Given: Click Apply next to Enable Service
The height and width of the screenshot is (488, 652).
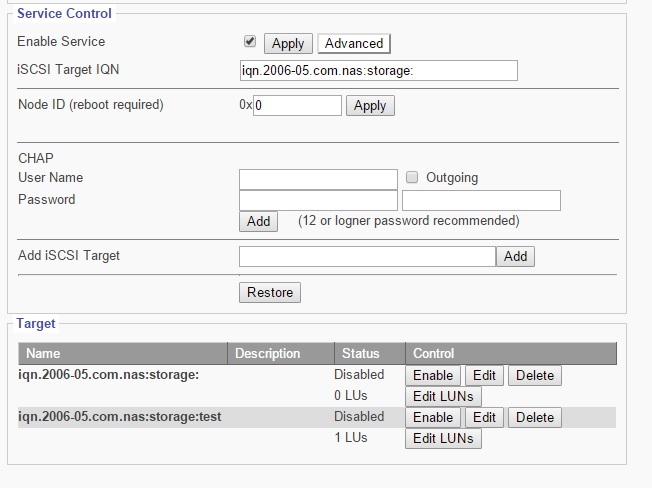Looking at the screenshot, I should coord(288,43).
